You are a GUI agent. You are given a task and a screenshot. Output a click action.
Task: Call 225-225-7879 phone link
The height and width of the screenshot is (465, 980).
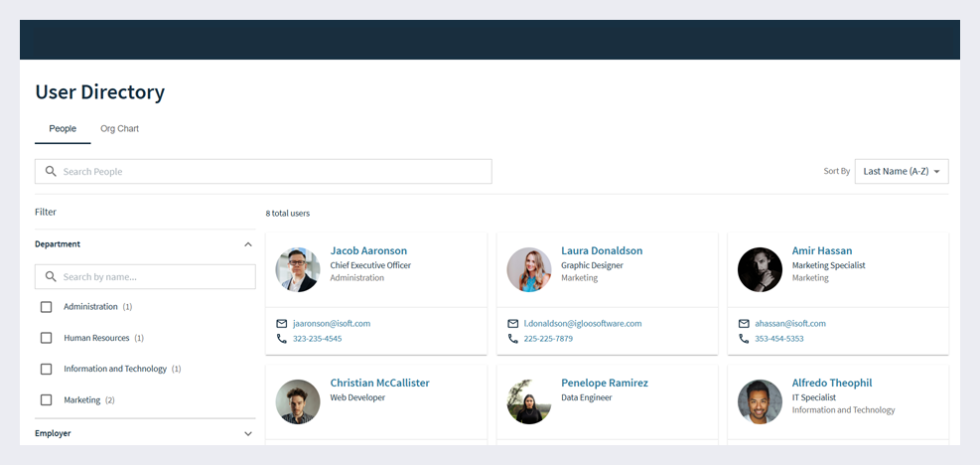[x=548, y=339]
